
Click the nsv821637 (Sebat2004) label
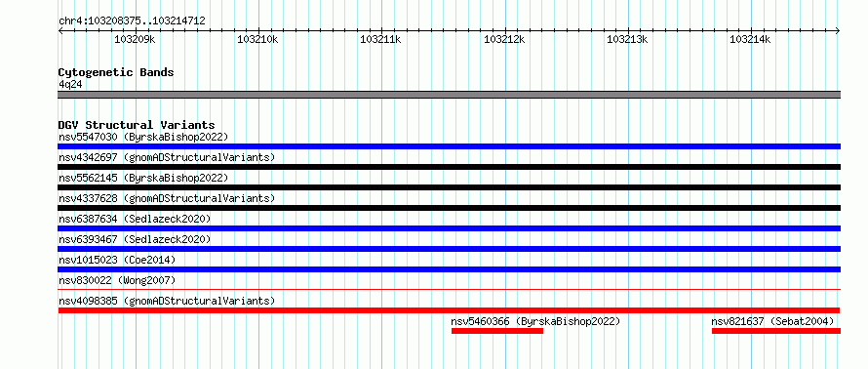coord(772,321)
